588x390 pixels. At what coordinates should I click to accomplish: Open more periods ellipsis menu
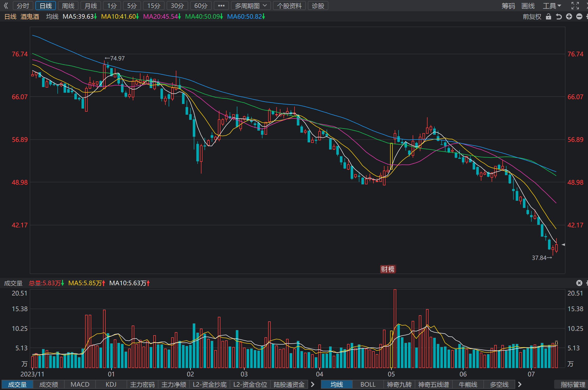[x=221, y=6]
